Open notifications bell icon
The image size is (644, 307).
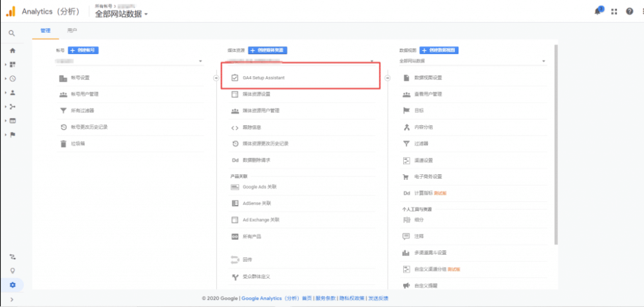click(598, 11)
